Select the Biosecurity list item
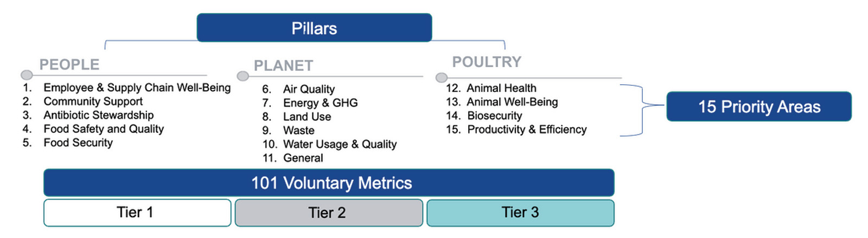Screen dimensions: 868x238 (x=495, y=116)
